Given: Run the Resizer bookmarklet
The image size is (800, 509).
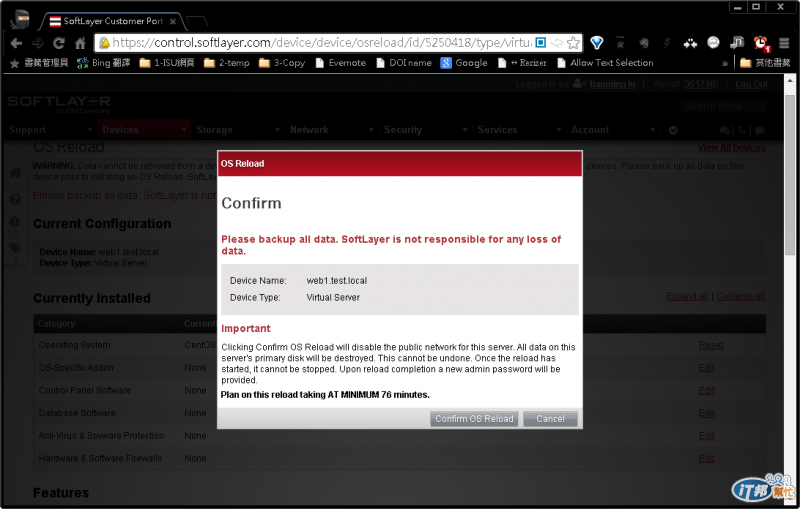Looking at the screenshot, I should (522, 63).
